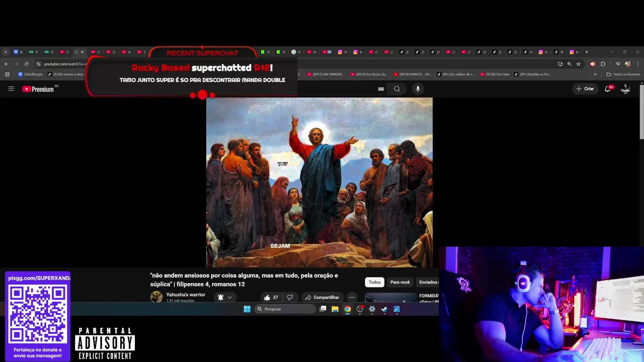Open Windows Start menu
This screenshot has height=362, width=644.
247,309
